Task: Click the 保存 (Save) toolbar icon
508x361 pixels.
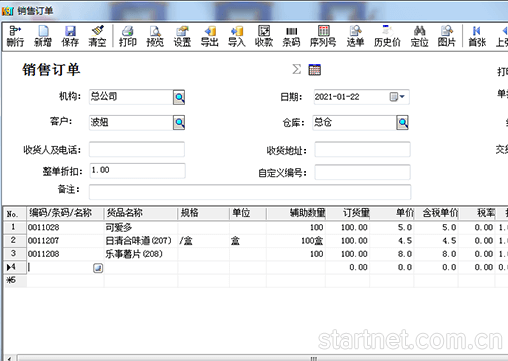Action: click(x=70, y=36)
